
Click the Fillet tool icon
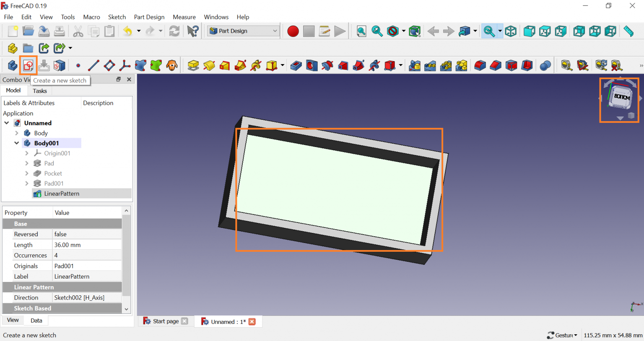[x=480, y=65]
